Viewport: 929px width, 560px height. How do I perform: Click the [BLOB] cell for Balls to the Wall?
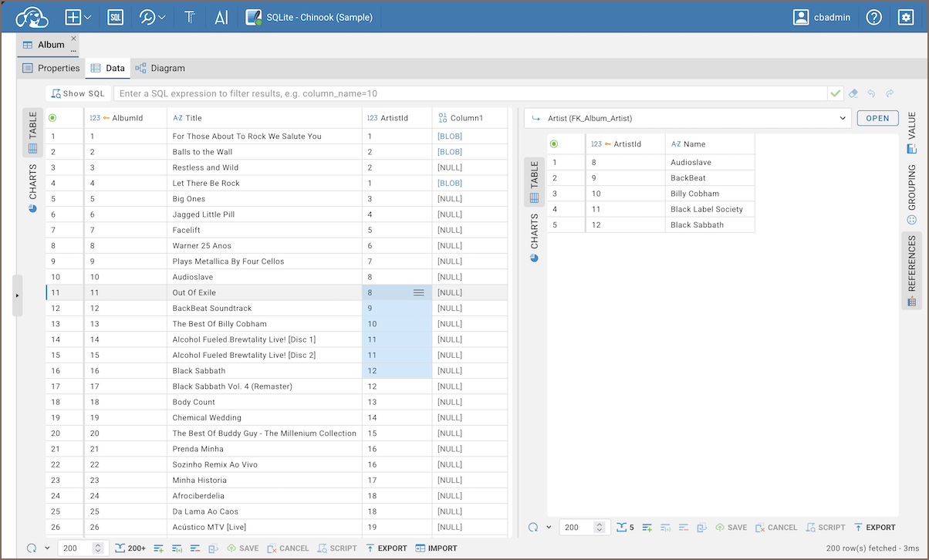470,152
